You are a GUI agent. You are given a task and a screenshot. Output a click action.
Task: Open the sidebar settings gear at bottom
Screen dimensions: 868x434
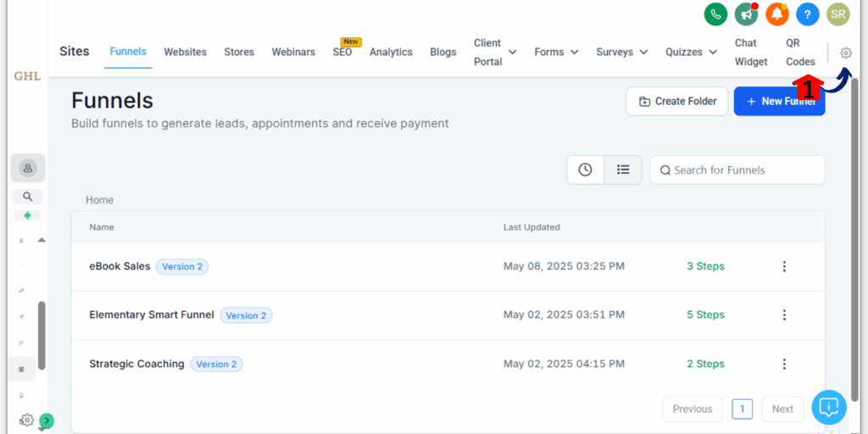click(x=26, y=420)
